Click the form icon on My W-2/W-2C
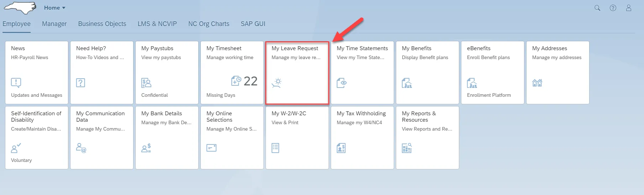Screen dimensions: 644x195 (276, 148)
